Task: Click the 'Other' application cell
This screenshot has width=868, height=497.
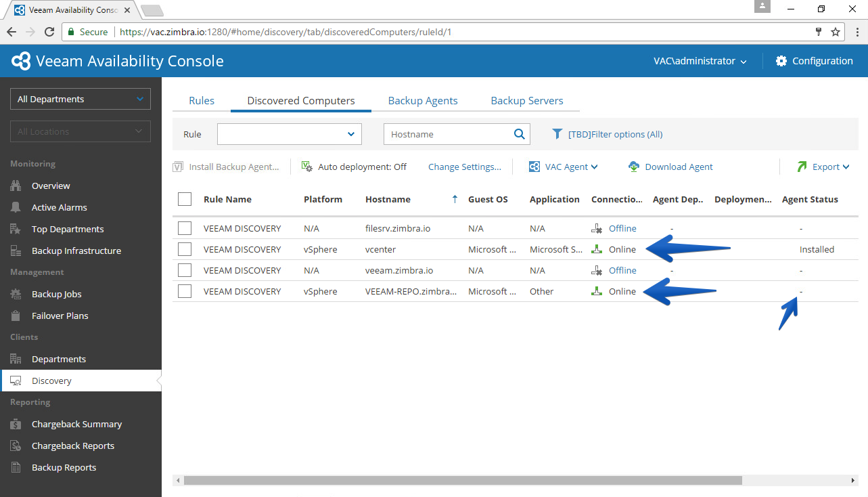Action: click(x=541, y=291)
